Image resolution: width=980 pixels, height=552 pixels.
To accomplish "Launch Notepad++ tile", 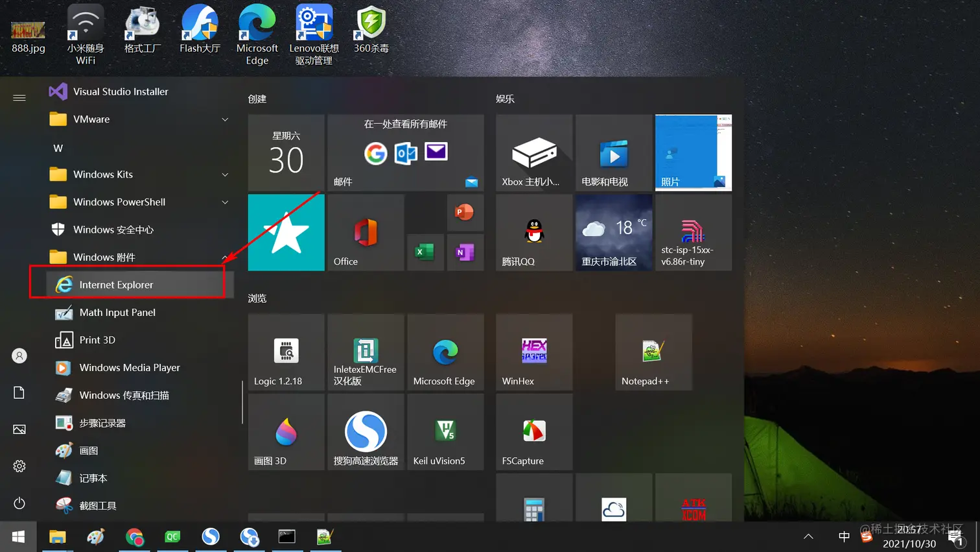I will 653,352.
